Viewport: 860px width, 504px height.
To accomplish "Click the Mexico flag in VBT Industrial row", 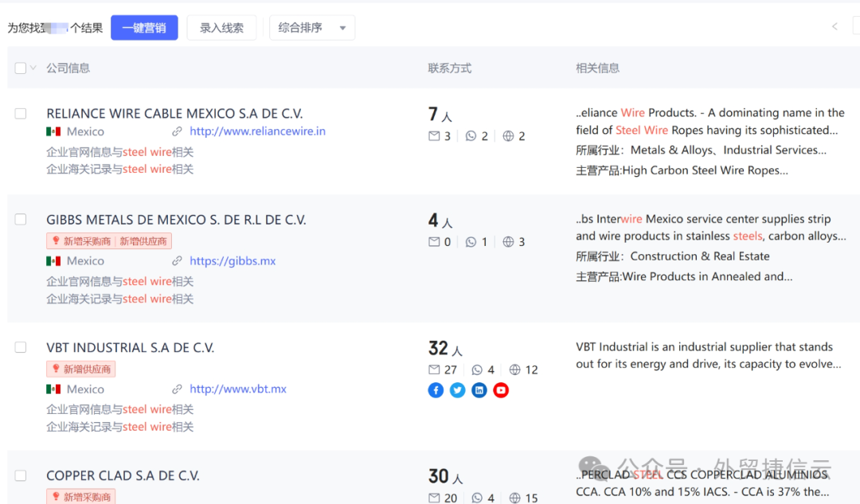I will (53, 389).
